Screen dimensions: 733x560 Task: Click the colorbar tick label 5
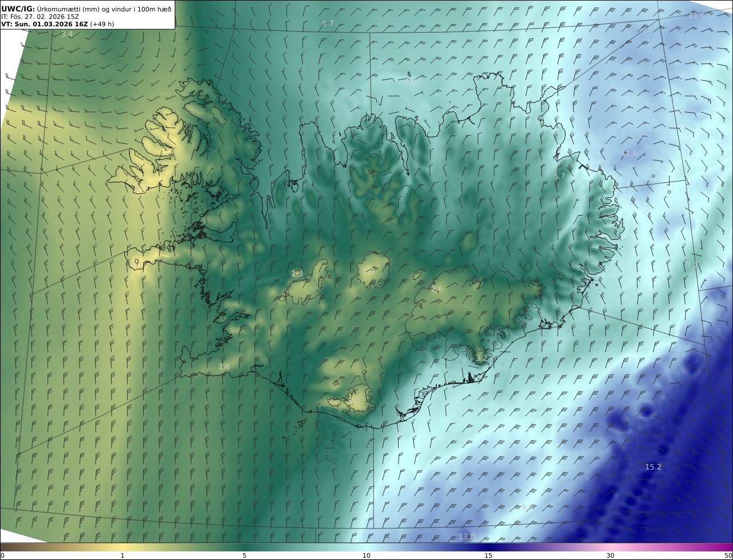pos(245,555)
